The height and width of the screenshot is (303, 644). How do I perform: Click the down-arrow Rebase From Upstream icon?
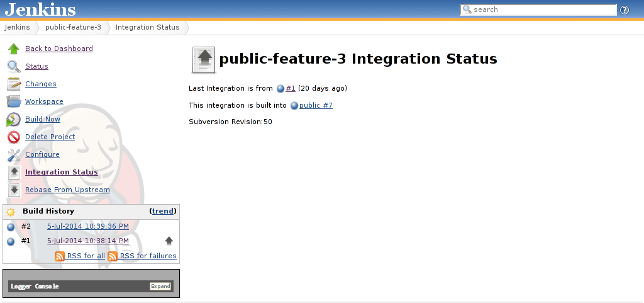click(x=14, y=190)
